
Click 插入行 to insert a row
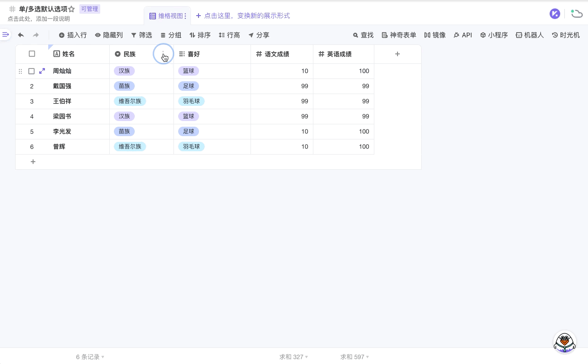(x=73, y=35)
